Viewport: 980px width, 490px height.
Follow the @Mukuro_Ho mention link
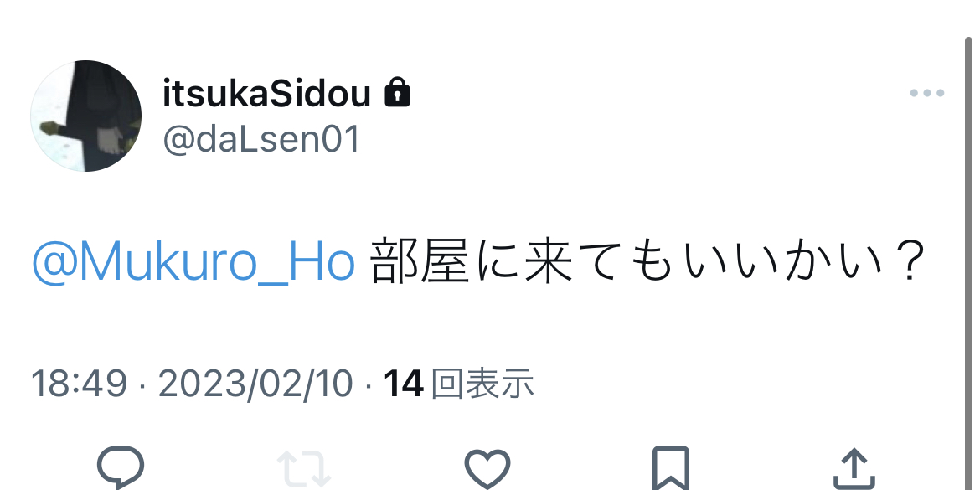point(193,263)
